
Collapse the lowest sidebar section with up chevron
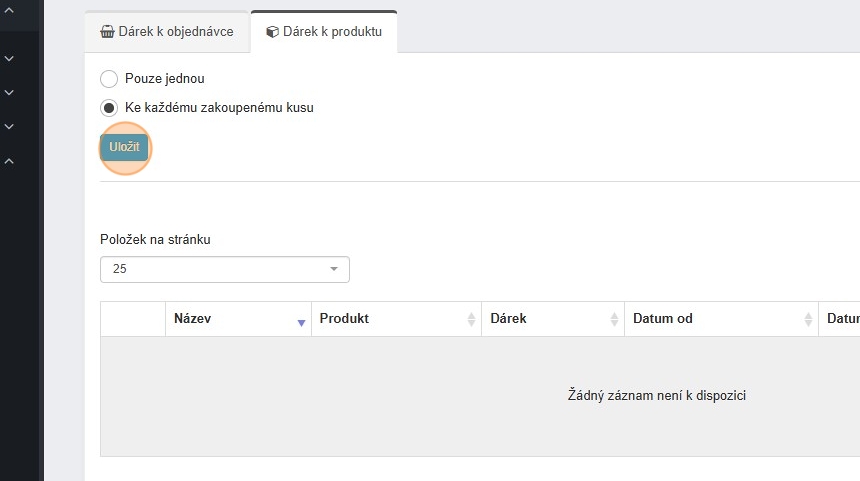click(9, 161)
